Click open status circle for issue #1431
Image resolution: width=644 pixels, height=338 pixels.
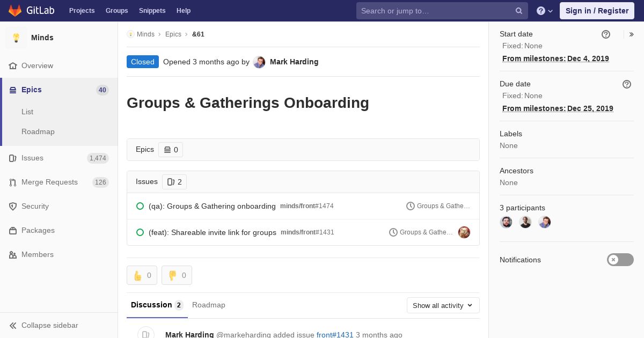tap(140, 232)
